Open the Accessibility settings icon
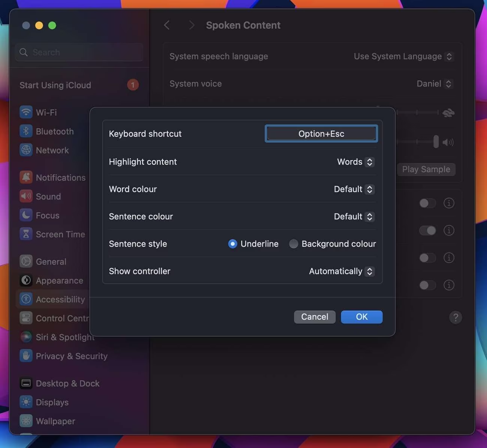 pyautogui.click(x=26, y=299)
